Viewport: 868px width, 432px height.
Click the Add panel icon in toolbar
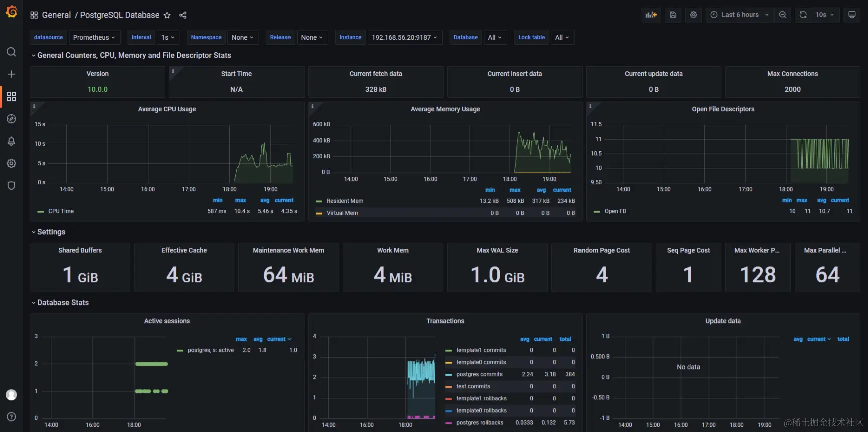click(x=651, y=15)
